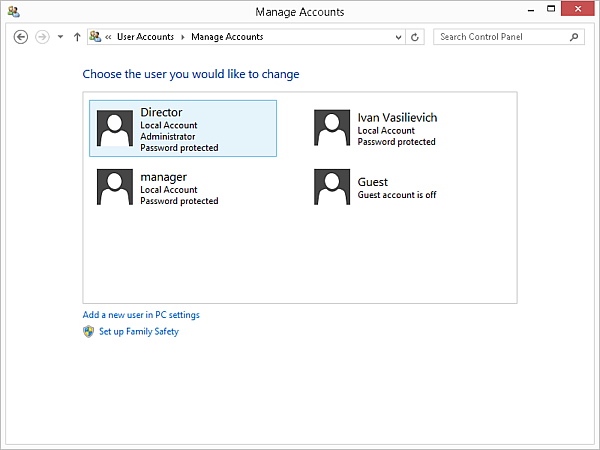600x450 pixels.
Task: Click the Forward arrow navigation button
Action: click(42, 37)
